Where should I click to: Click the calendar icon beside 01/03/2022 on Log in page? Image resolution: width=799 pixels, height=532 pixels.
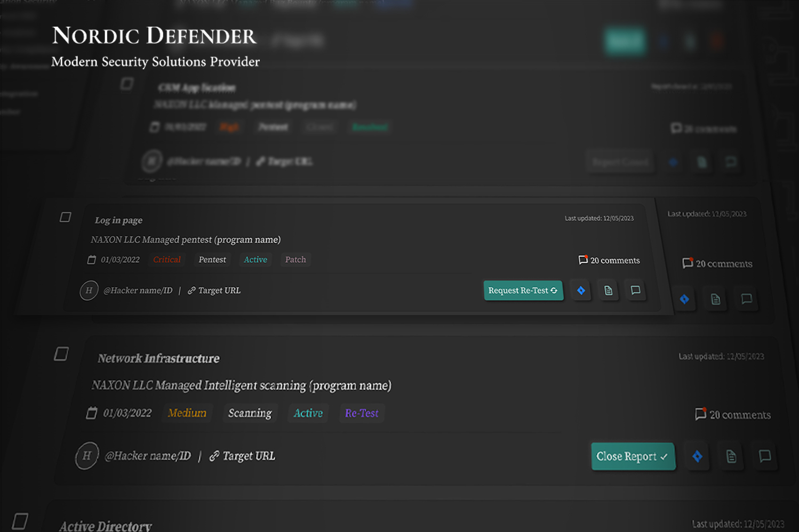(x=91, y=260)
